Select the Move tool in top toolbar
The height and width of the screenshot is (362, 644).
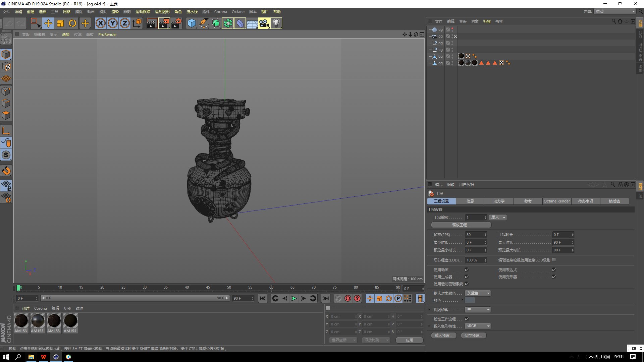point(48,23)
